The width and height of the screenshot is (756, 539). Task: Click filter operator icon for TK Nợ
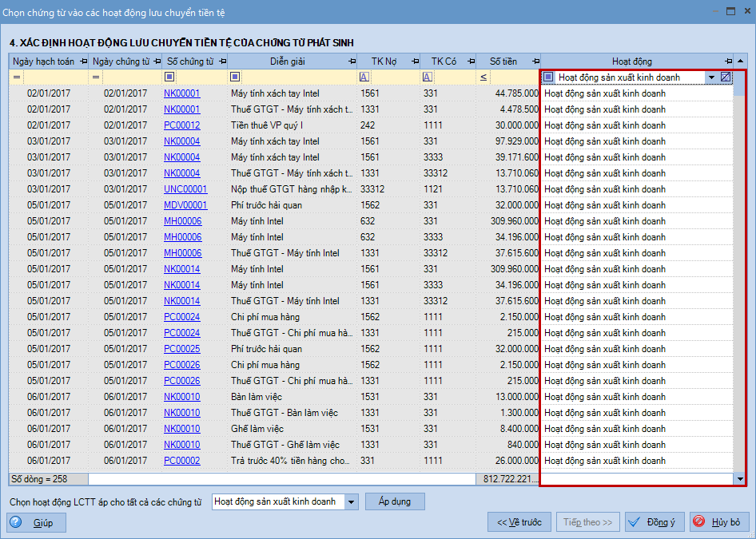(x=364, y=77)
